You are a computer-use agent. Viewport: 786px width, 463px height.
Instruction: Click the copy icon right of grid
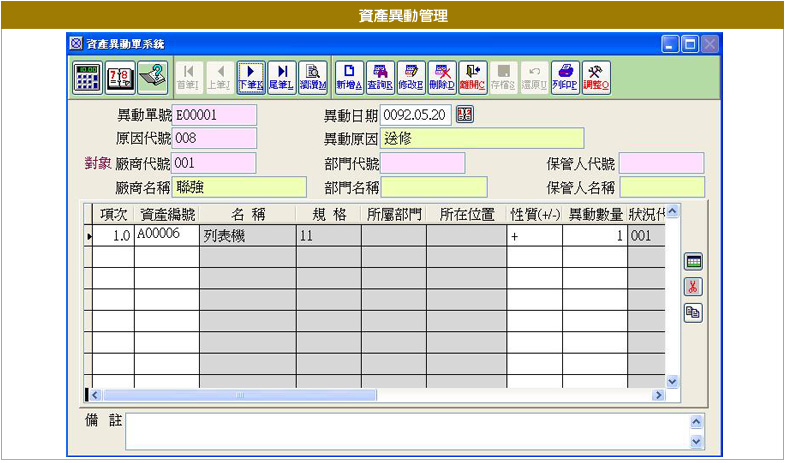click(x=692, y=313)
